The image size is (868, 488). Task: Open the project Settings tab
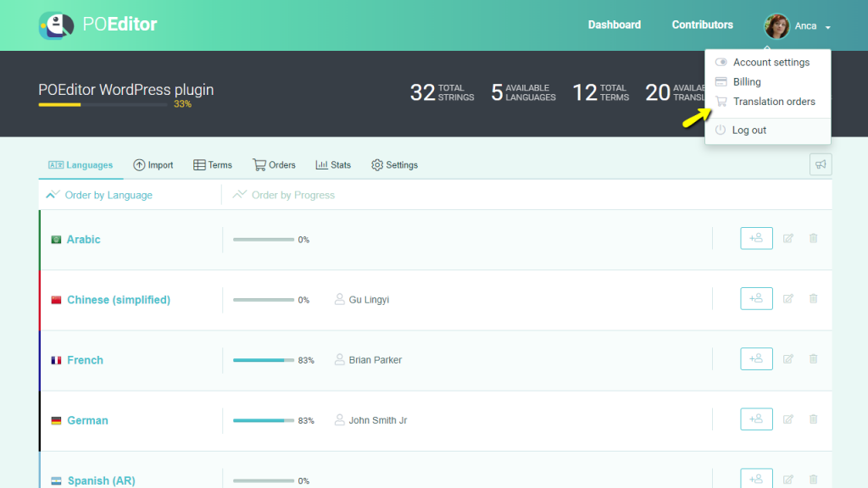tap(395, 165)
